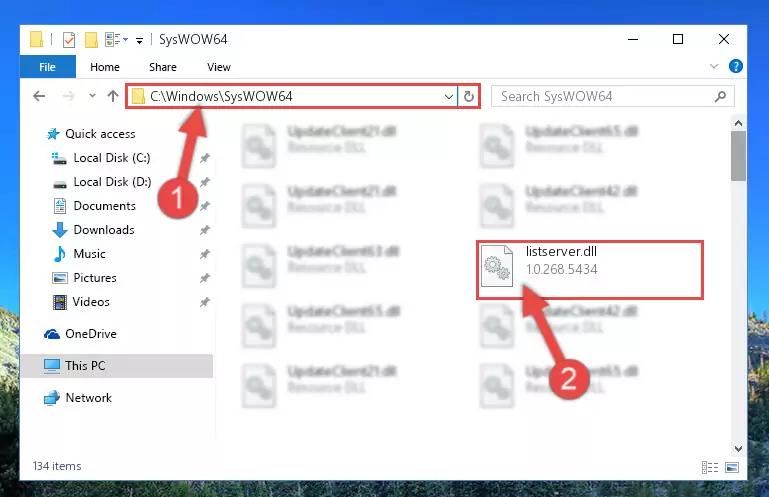The image size is (769, 497).
Task: Refresh the SysWOW64 folder view
Action: pyautogui.click(x=469, y=96)
